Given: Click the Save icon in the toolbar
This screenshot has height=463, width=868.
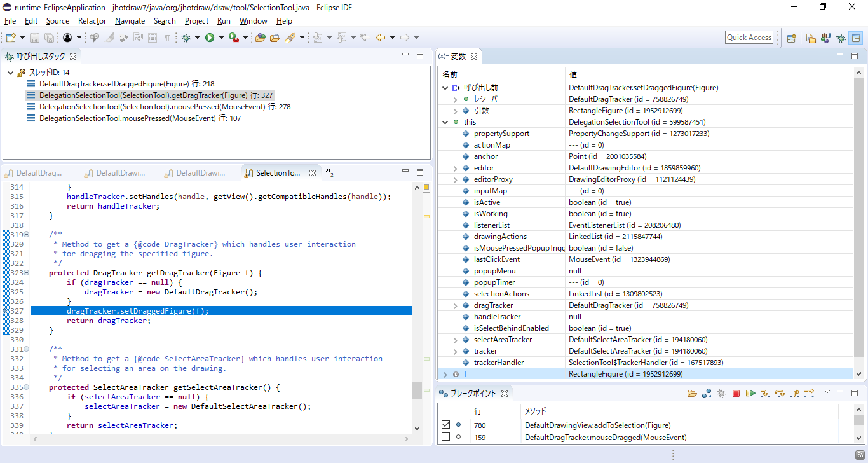Looking at the screenshot, I should [x=34, y=38].
